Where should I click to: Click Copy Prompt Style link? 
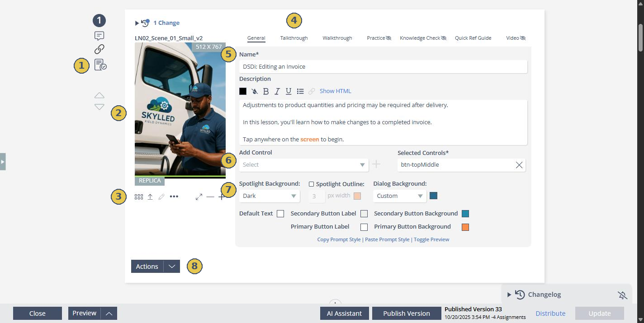point(339,240)
